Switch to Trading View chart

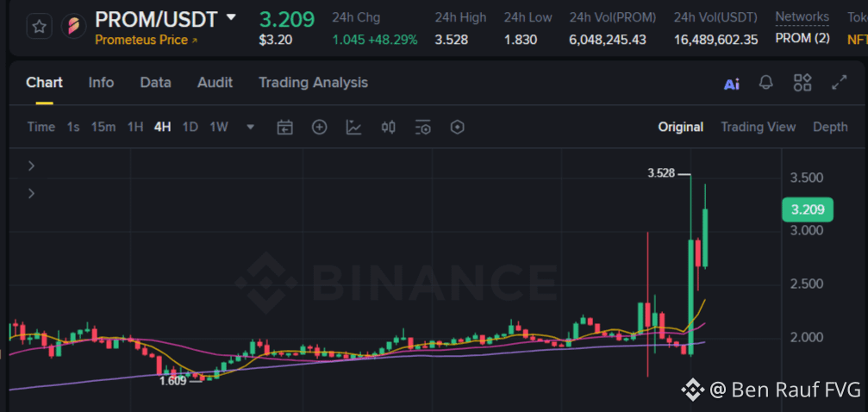(759, 127)
